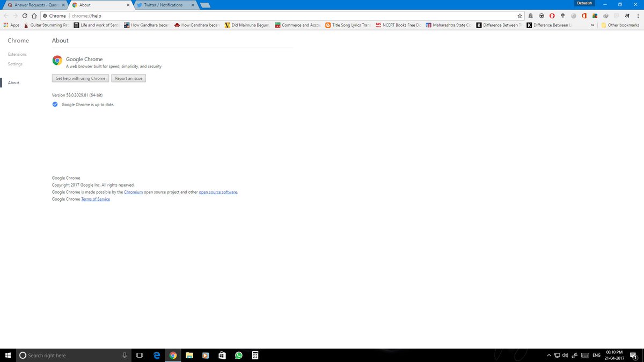
Task: Open the clock showing 08:10 PM
Action: (x=614, y=355)
